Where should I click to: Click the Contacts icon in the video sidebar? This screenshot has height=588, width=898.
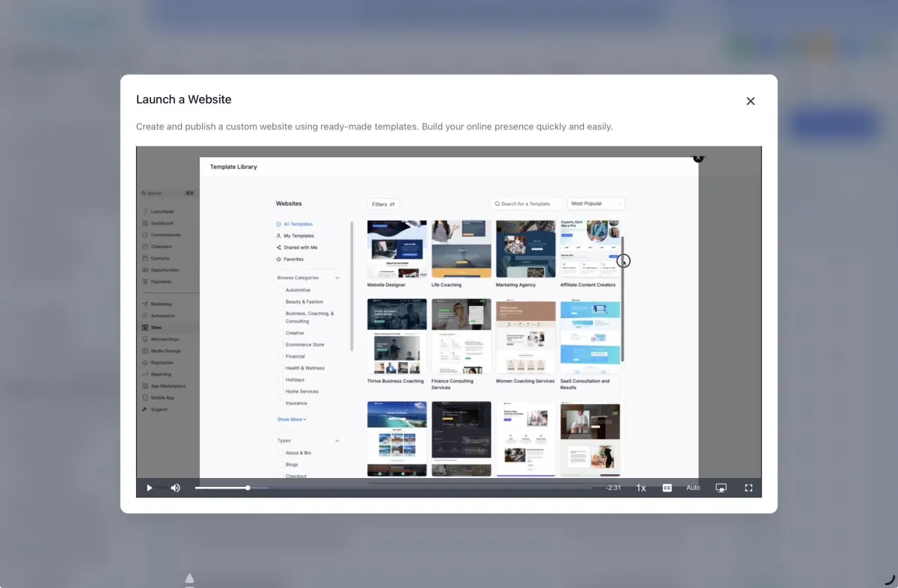click(x=144, y=258)
